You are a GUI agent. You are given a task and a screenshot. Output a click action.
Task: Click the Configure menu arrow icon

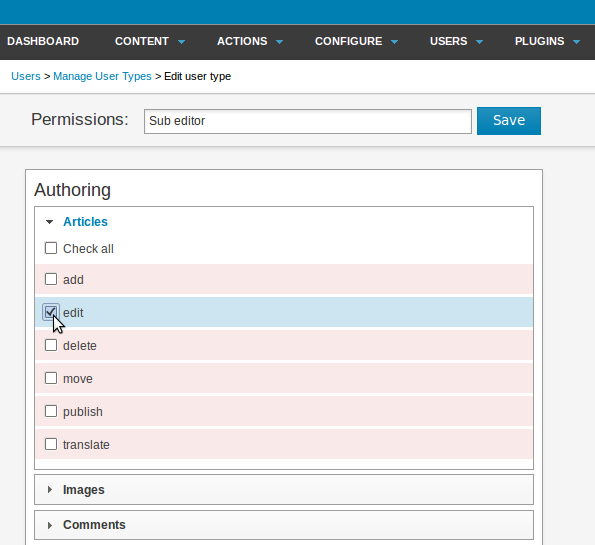(x=395, y=42)
